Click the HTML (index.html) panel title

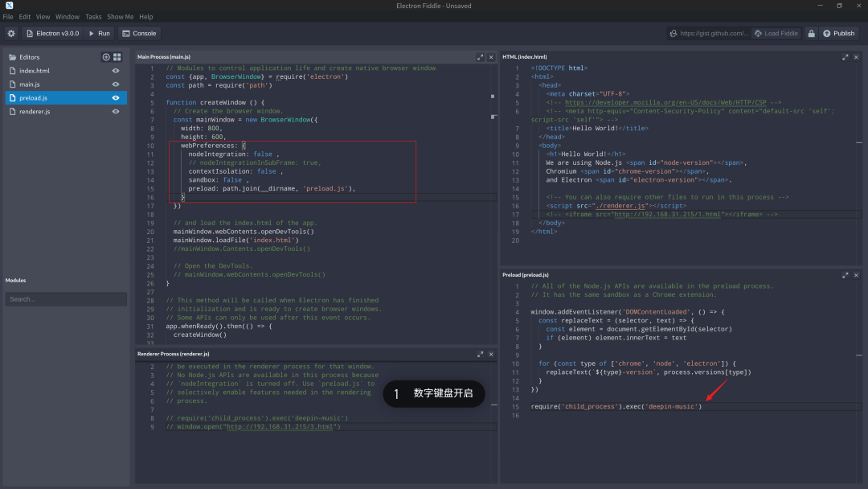(525, 57)
